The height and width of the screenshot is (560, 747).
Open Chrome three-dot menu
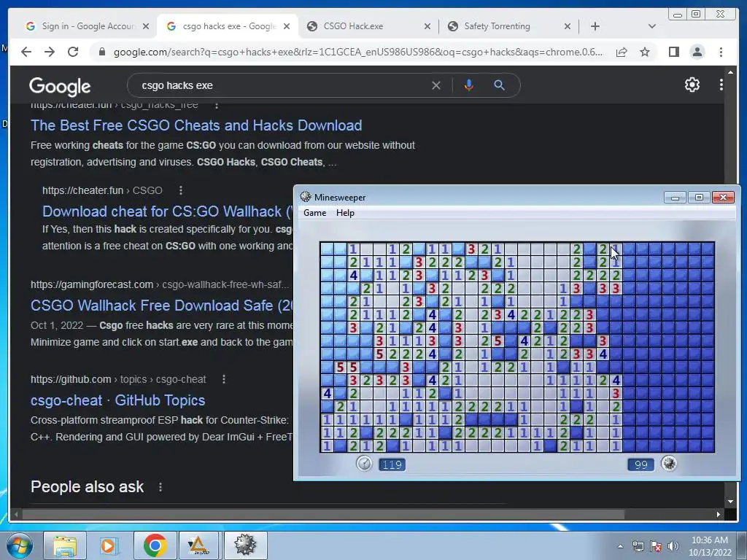(x=721, y=52)
